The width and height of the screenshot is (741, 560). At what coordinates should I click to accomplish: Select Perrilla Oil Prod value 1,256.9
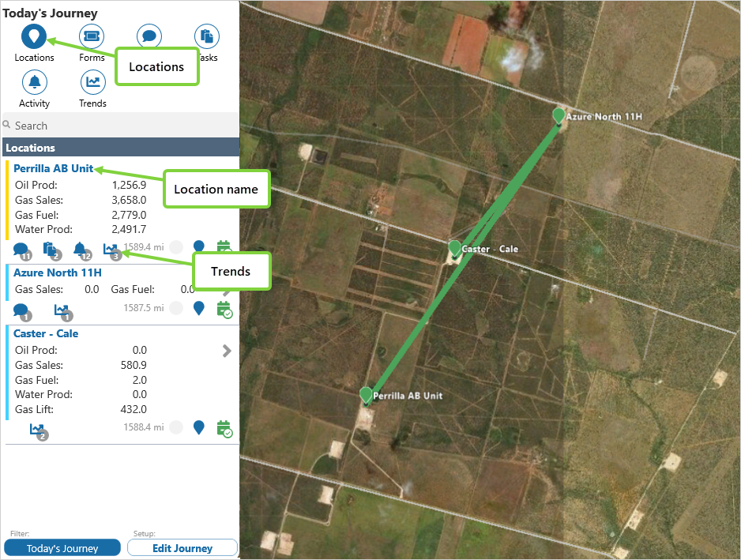129,185
